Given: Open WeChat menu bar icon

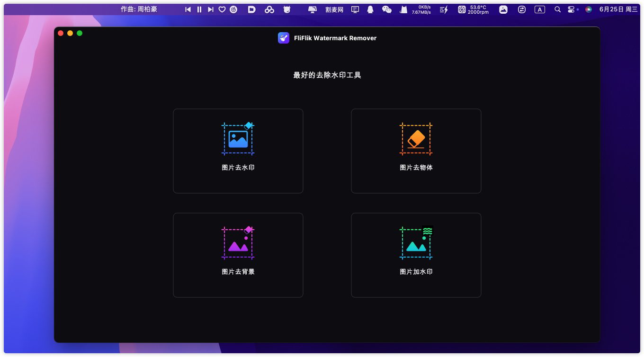Looking at the screenshot, I should [387, 9].
